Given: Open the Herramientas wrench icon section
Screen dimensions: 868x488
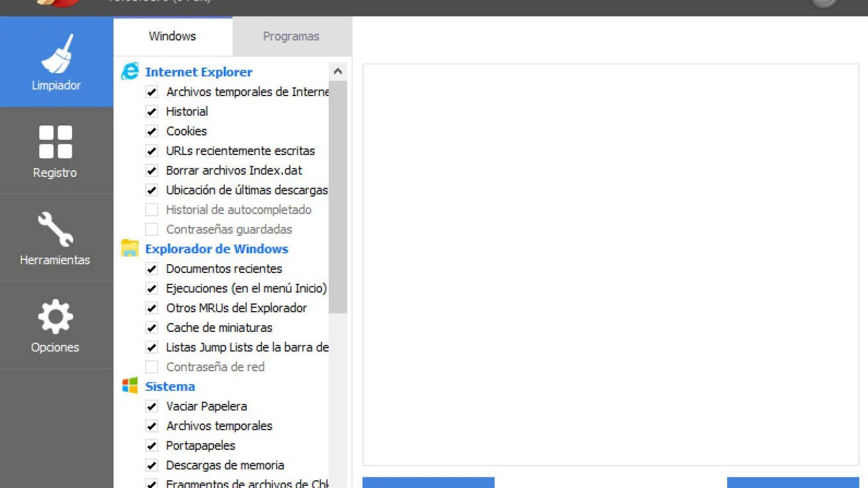Looking at the screenshot, I should tap(55, 237).
